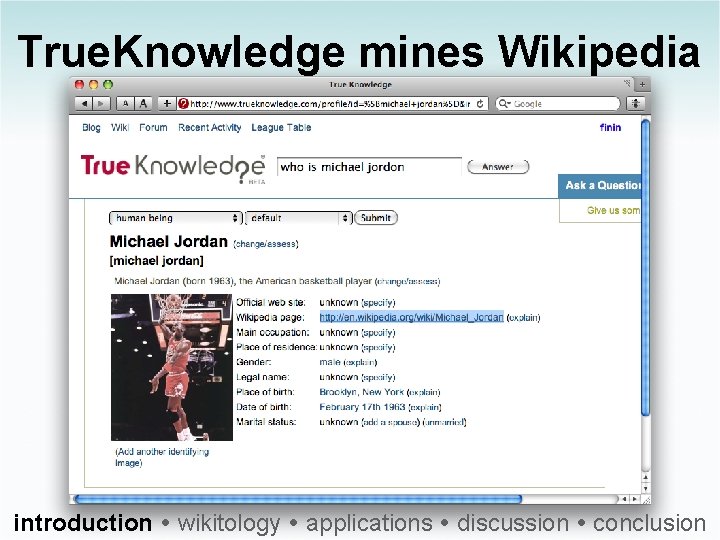Open the human being dropdown
The image size is (720, 540).
tap(175, 218)
